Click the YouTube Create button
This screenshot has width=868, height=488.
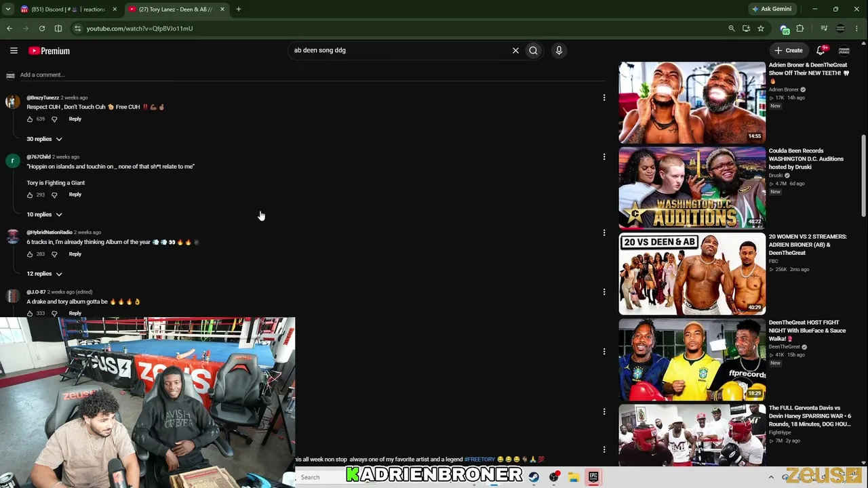(789, 50)
